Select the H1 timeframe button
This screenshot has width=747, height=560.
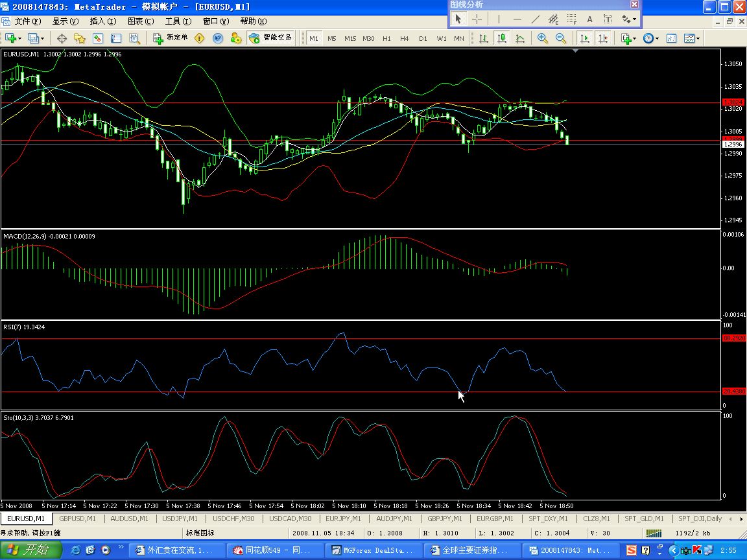click(386, 38)
